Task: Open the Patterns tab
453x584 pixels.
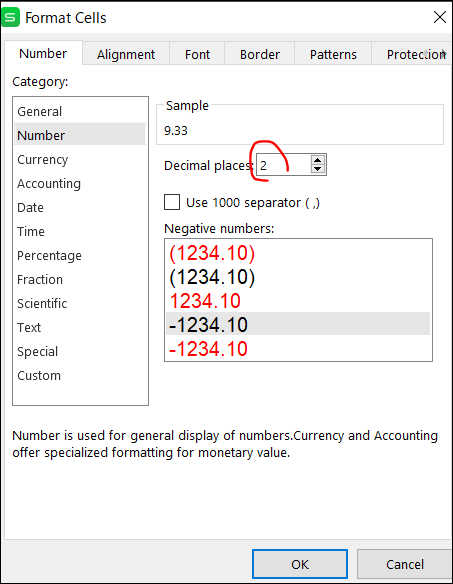Action: tap(333, 54)
